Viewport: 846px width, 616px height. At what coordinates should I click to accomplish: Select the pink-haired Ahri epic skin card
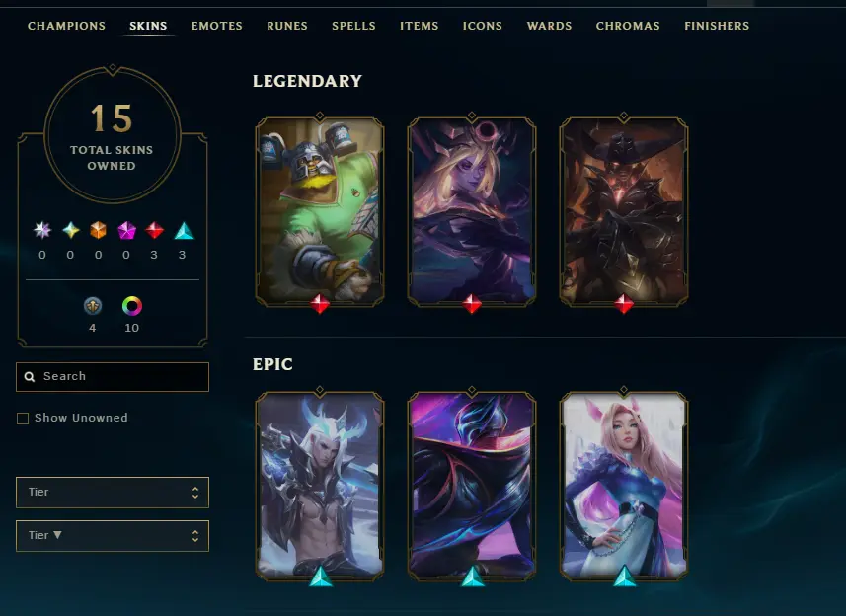(x=624, y=487)
